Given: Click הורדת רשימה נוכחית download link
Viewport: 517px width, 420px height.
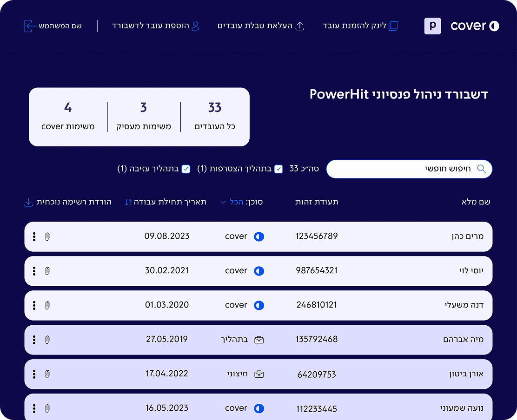Looking at the screenshot, I should 68,202.
